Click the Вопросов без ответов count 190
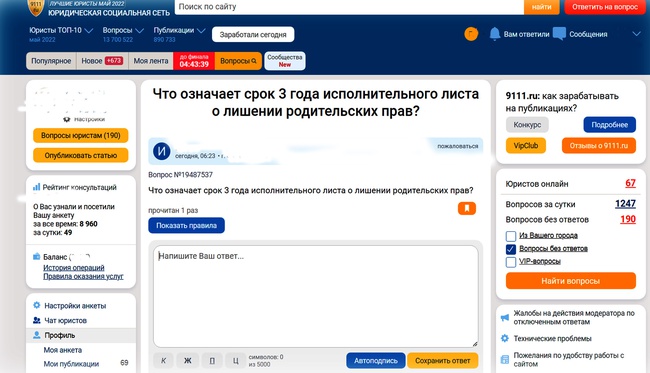 [x=628, y=219]
